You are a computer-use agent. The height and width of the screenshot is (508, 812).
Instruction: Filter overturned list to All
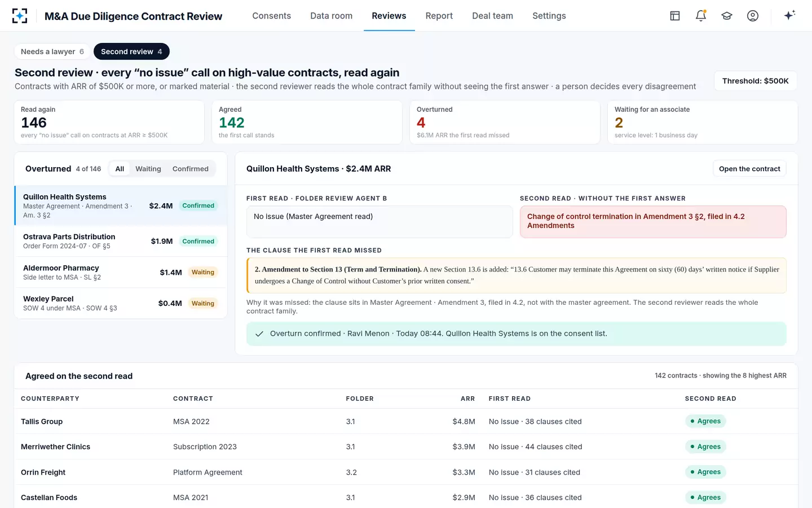coord(120,169)
